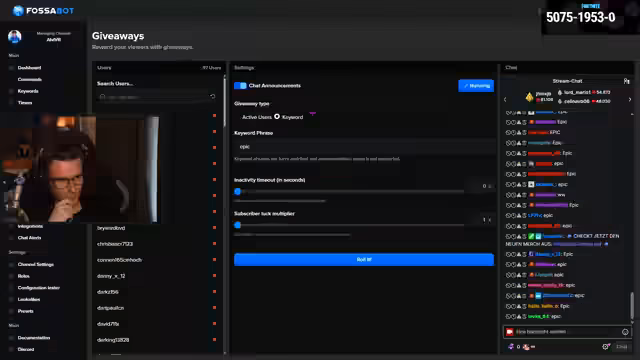Screen dimensions: 640x360
Task: Select user danny_x_12 in the list
Action: pos(111,276)
